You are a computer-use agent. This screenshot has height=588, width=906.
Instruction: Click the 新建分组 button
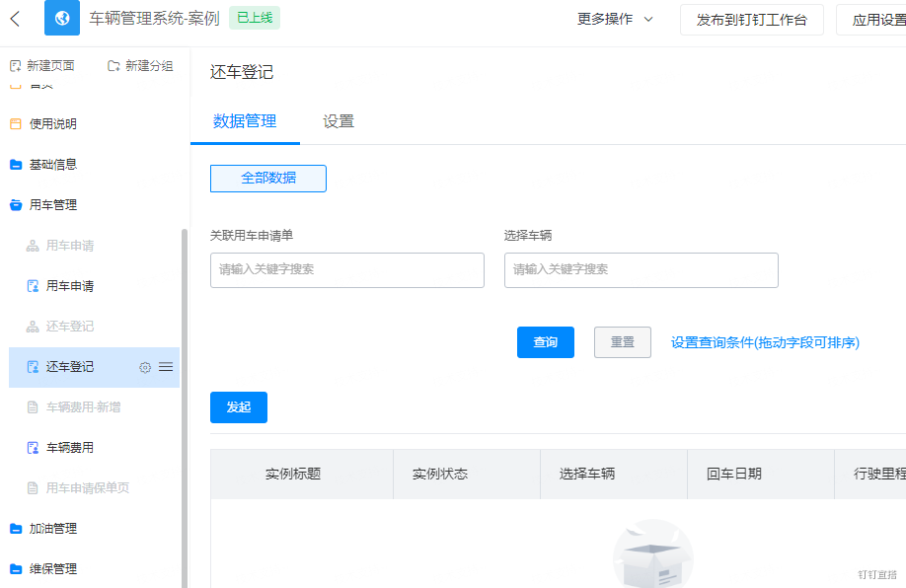(140, 66)
